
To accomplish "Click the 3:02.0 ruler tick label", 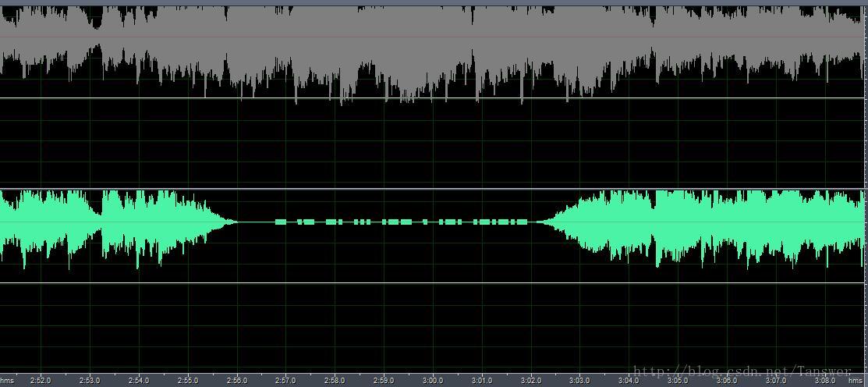I will (x=531, y=381).
